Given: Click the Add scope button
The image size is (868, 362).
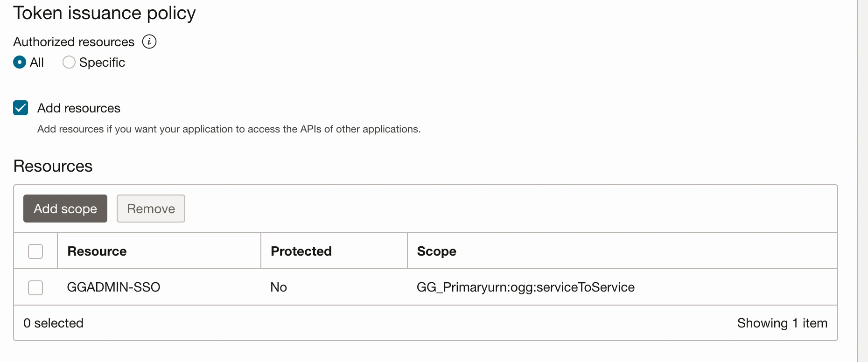Looking at the screenshot, I should coord(65,209).
